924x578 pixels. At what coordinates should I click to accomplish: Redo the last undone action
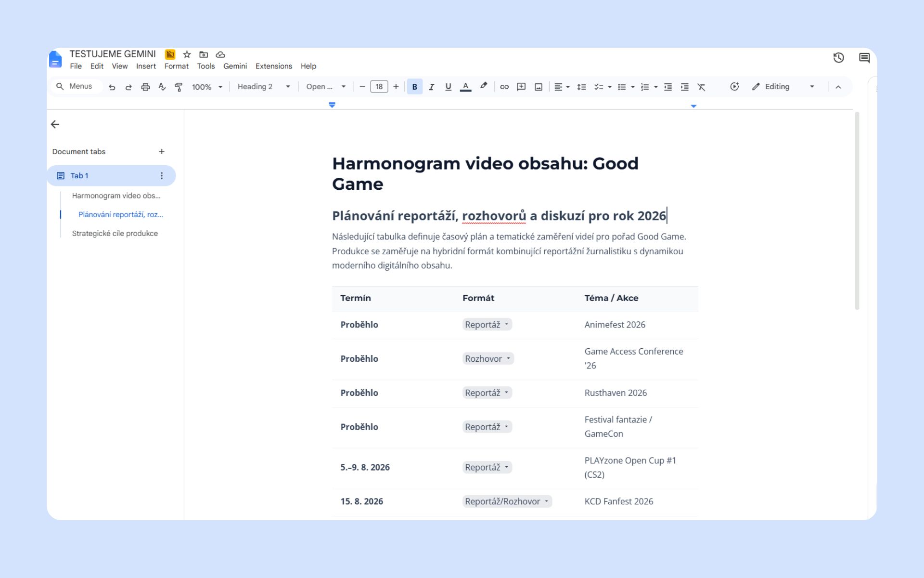[x=128, y=87]
